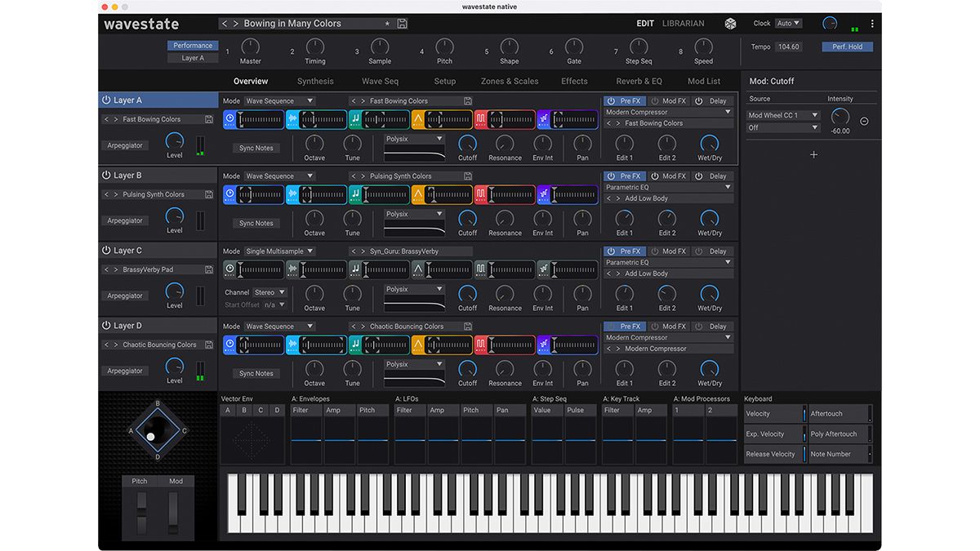Save the performance Bowing in Many Colors
The image size is (980, 551).
tap(402, 24)
